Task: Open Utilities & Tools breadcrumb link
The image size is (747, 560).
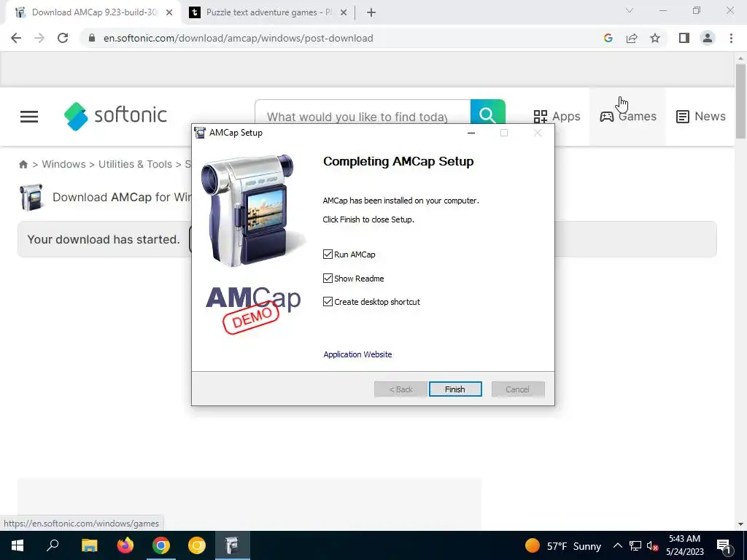Action: (135, 164)
